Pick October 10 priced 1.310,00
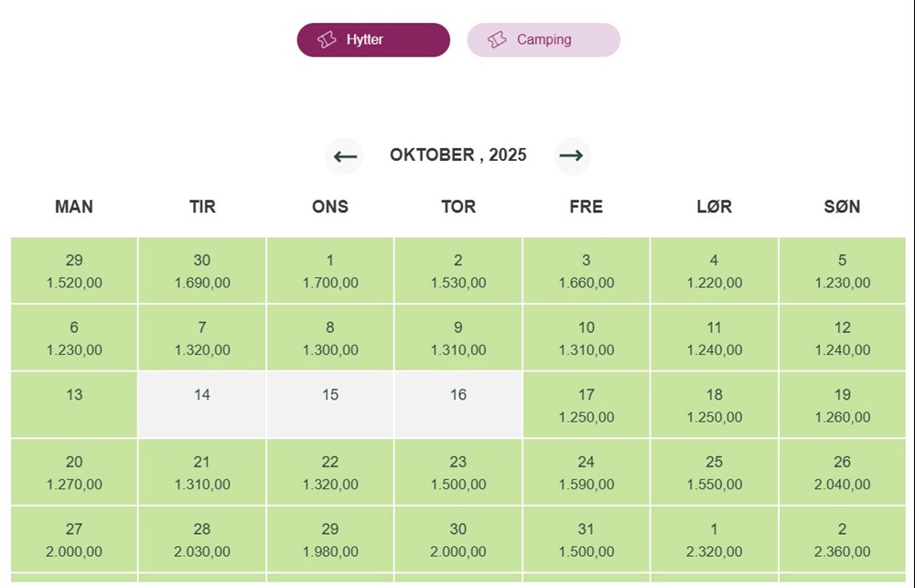The height and width of the screenshot is (588, 915). pyautogui.click(x=587, y=337)
